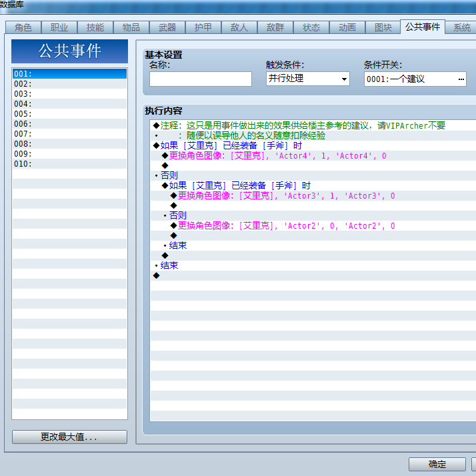Select common event 008 in list
The width and height of the screenshot is (476, 476).
pos(69,144)
